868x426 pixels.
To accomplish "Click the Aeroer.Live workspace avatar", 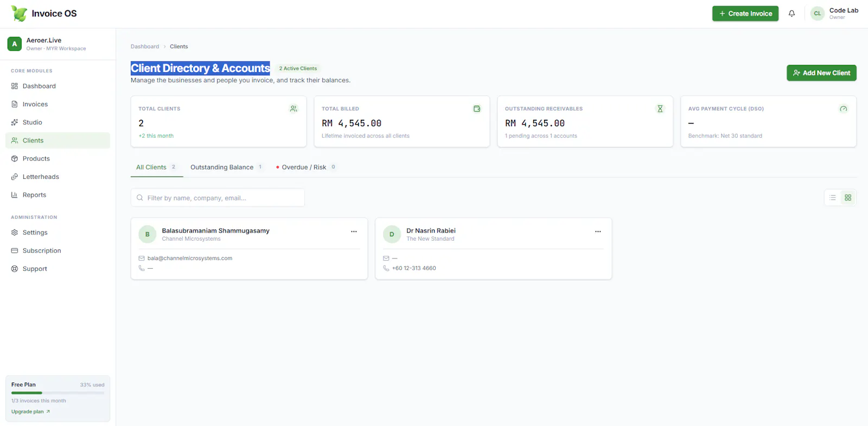I will pos(15,44).
